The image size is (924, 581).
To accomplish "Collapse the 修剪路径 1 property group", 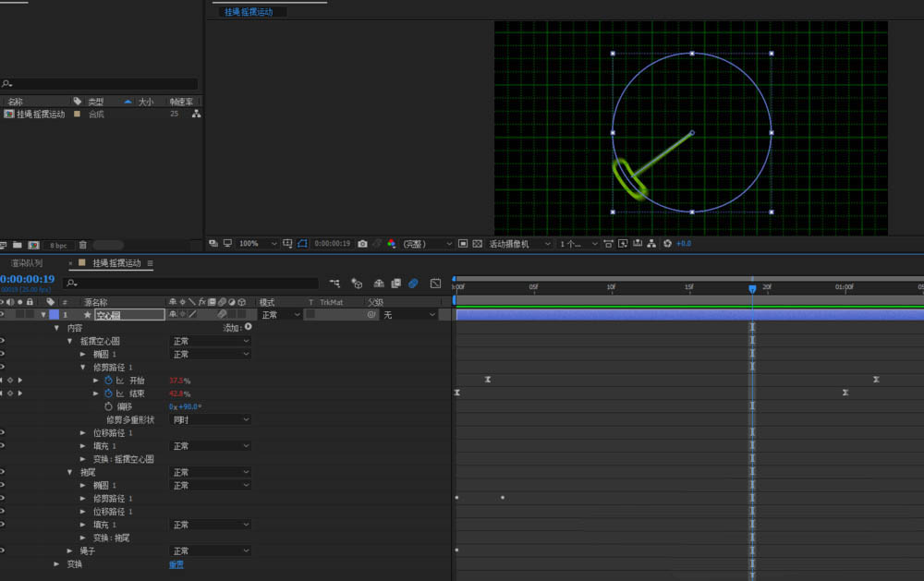I will coord(82,368).
